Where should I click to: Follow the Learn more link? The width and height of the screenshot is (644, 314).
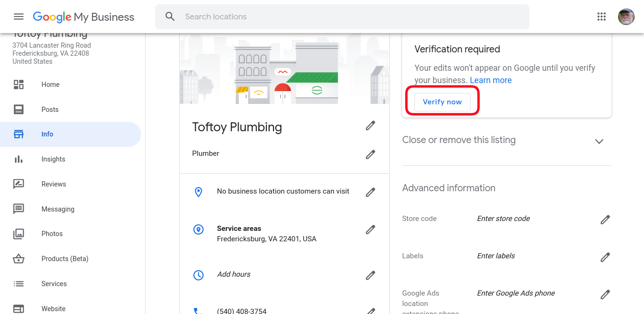[x=491, y=80]
